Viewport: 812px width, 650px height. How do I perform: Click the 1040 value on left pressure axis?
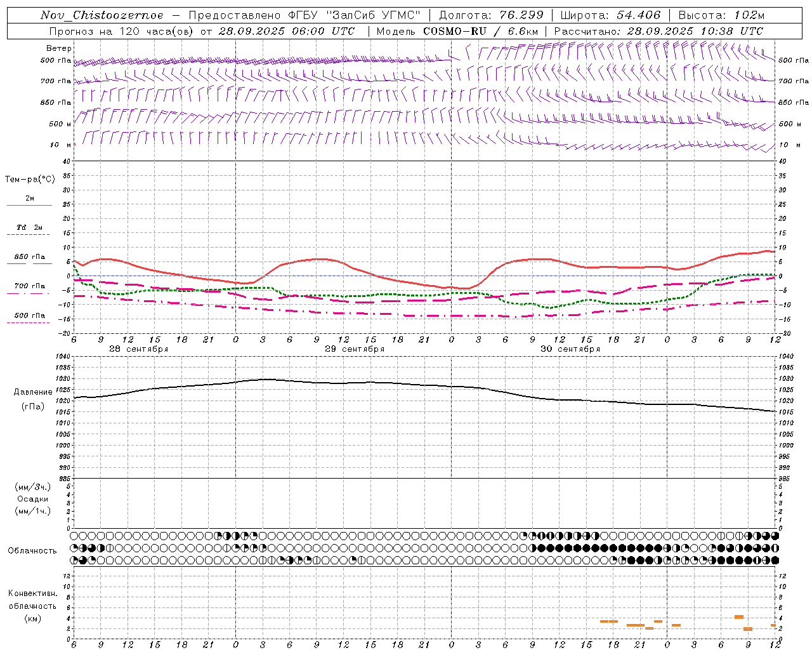coord(62,357)
